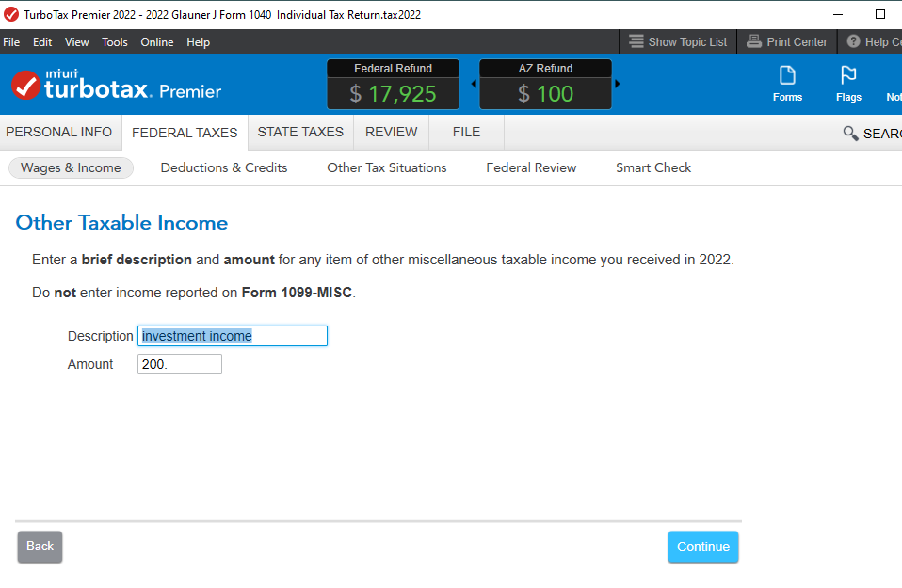Go to the State Taxes tab
The image size is (902, 588).
pyautogui.click(x=300, y=133)
